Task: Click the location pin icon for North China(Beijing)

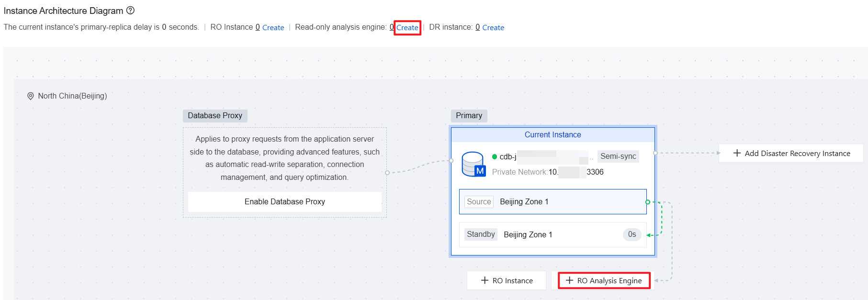Action: pyautogui.click(x=31, y=96)
